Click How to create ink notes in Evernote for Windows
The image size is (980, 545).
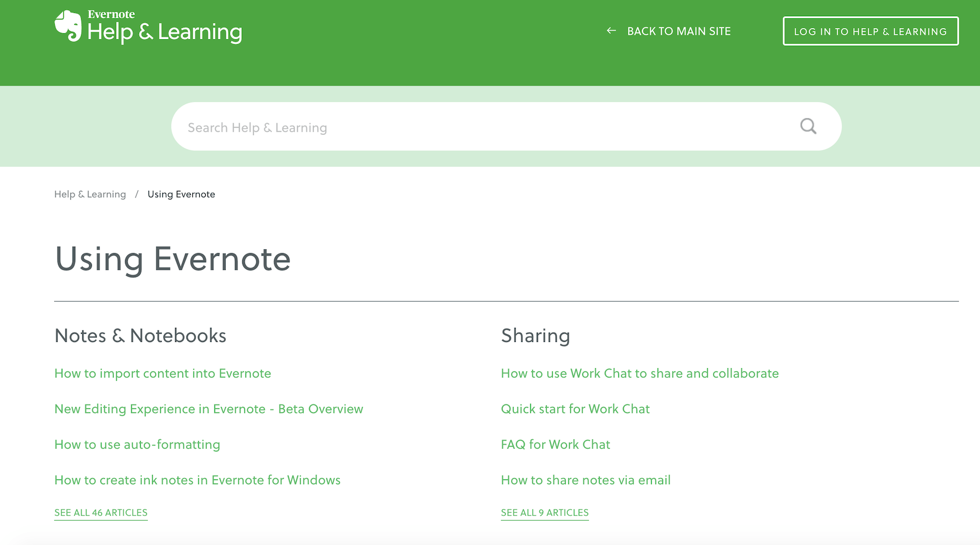click(197, 480)
